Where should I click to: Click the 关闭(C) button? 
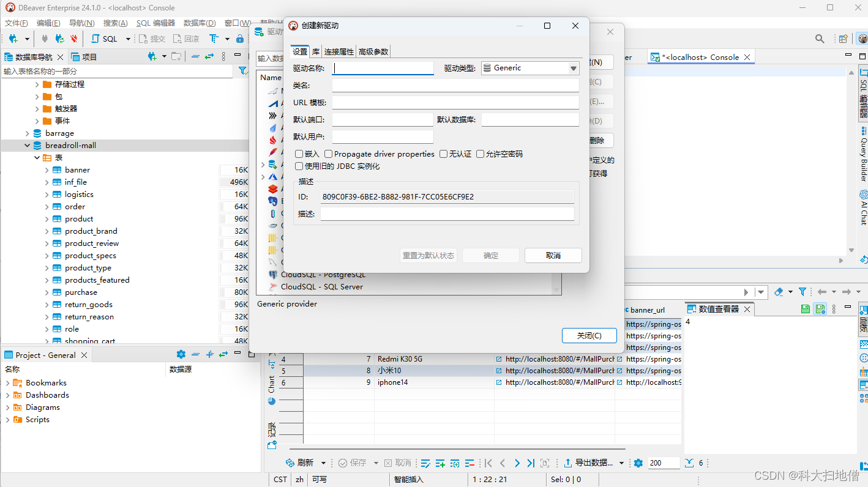(588, 335)
